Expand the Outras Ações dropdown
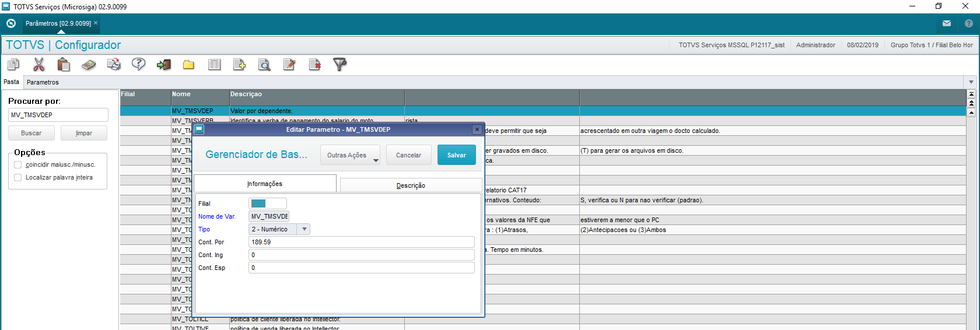Viewport: 980px width, 330px height. (x=350, y=155)
